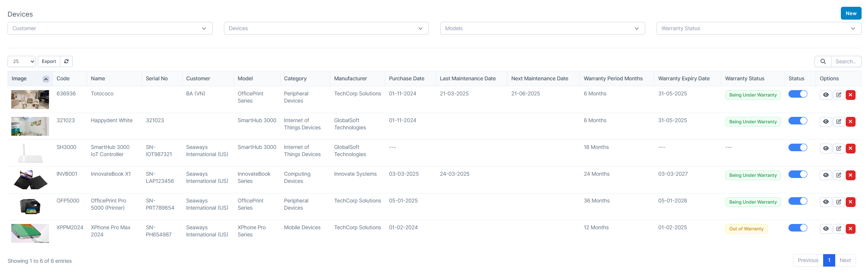The height and width of the screenshot is (276, 868).
Task: View the OfficePrint Pro 5000 printer details
Action: [x=826, y=202]
